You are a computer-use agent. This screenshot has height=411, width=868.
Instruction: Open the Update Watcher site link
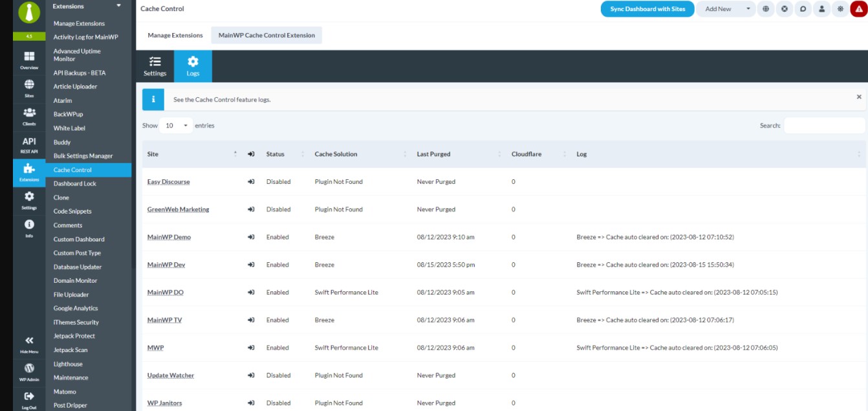point(171,375)
